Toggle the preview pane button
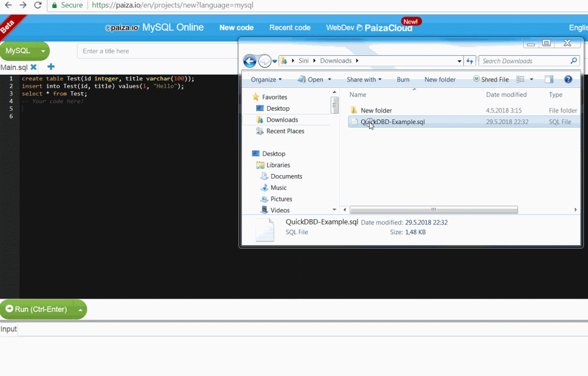The height and width of the screenshot is (376, 588). (548, 79)
